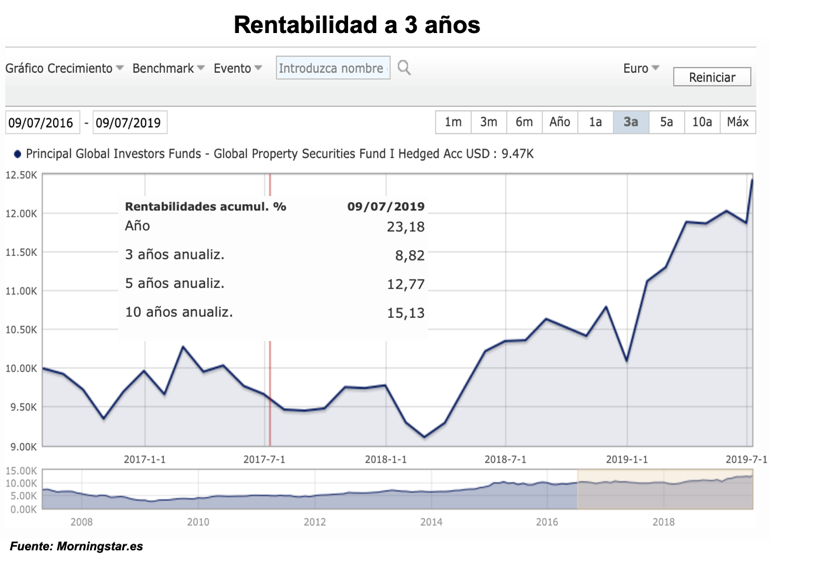Switch to the 6m period
Screen dimensions: 824x570
(x=524, y=122)
